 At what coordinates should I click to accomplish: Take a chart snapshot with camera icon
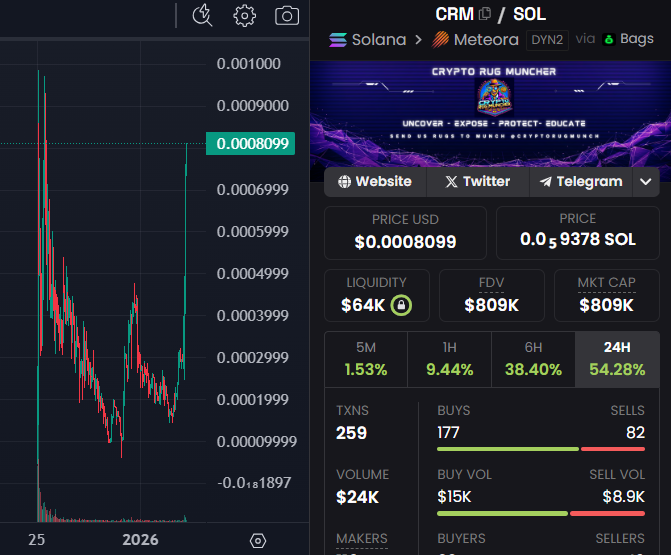287,16
